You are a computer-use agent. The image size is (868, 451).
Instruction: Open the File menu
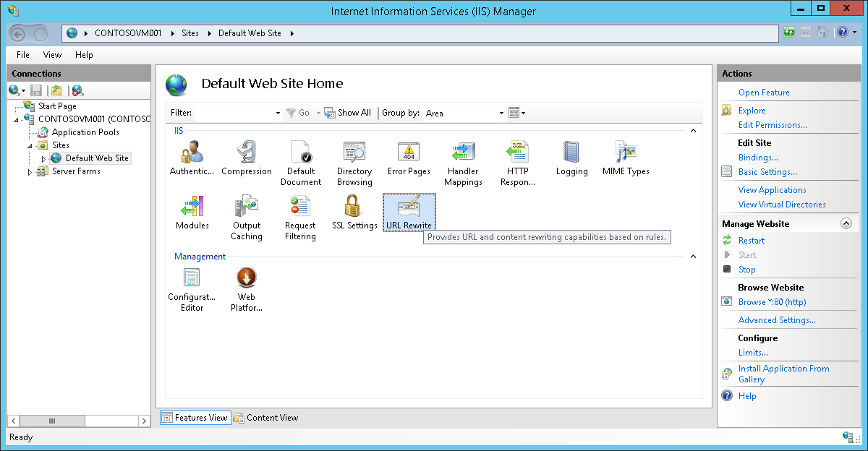click(23, 55)
